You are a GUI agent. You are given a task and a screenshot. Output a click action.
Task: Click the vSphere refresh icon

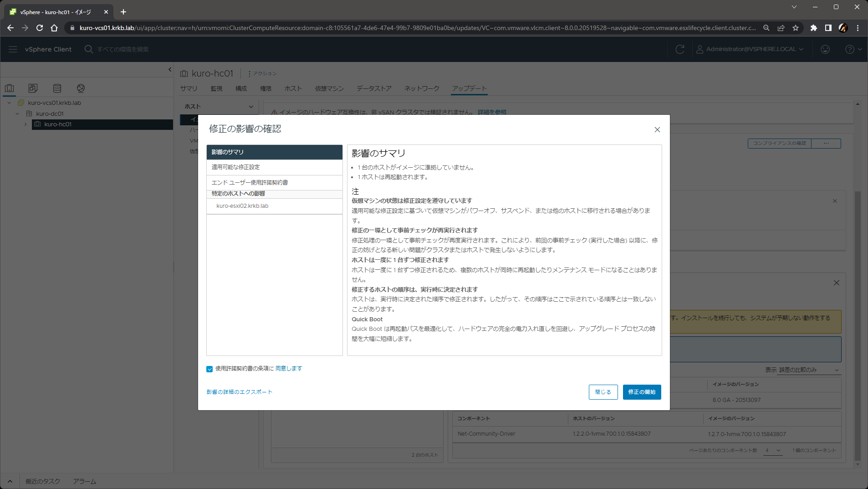coord(679,49)
